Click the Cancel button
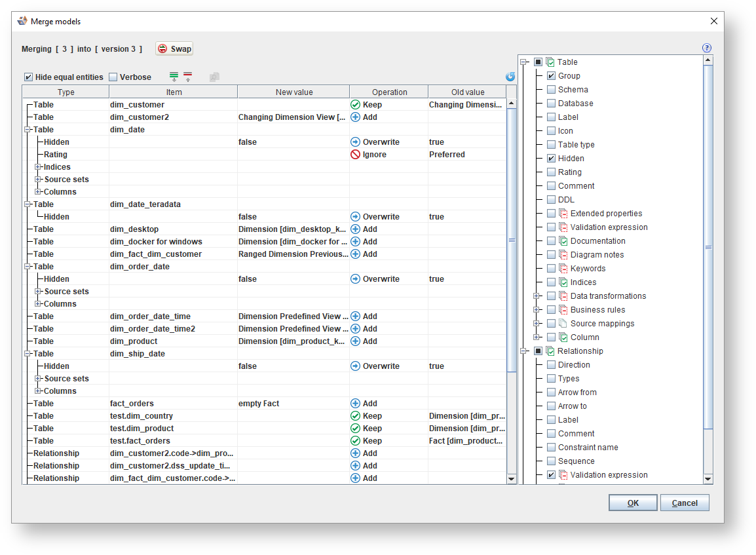Image resolution: width=756 pixels, height=555 pixels. coord(685,503)
